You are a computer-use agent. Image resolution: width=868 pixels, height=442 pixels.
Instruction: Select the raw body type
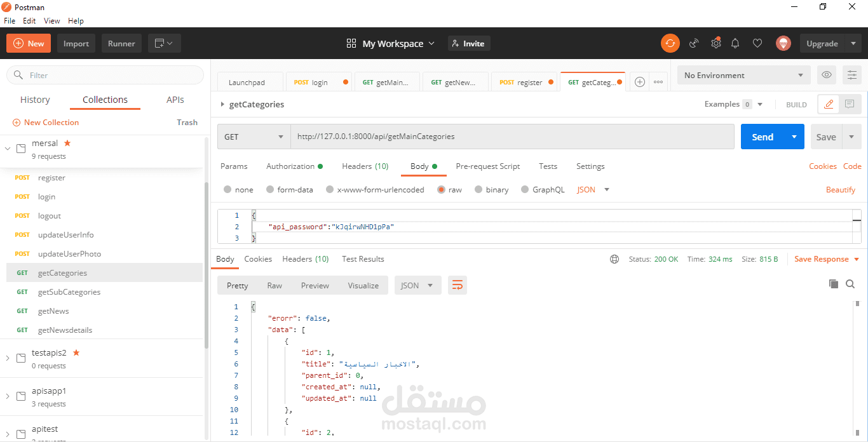441,189
